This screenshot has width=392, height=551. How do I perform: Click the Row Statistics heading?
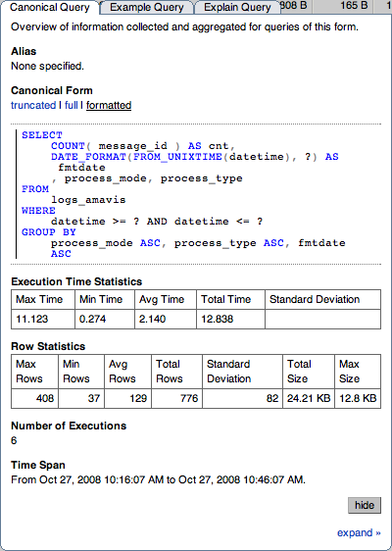point(48,346)
